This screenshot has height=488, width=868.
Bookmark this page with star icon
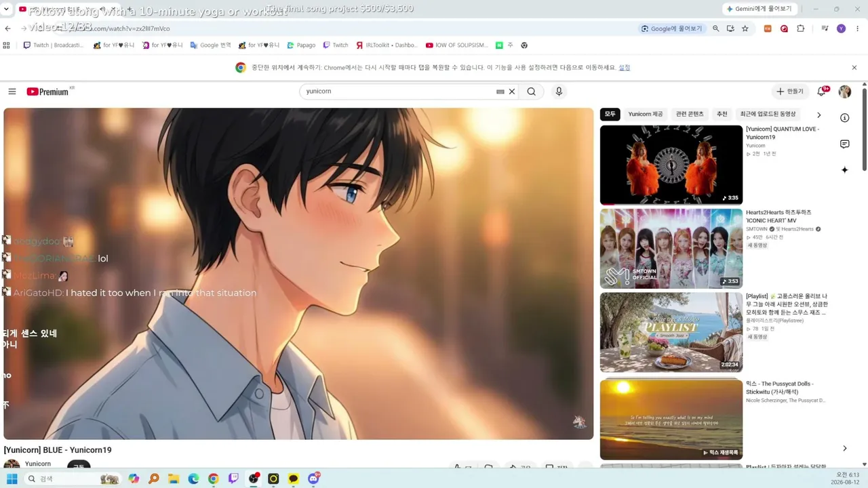click(745, 28)
